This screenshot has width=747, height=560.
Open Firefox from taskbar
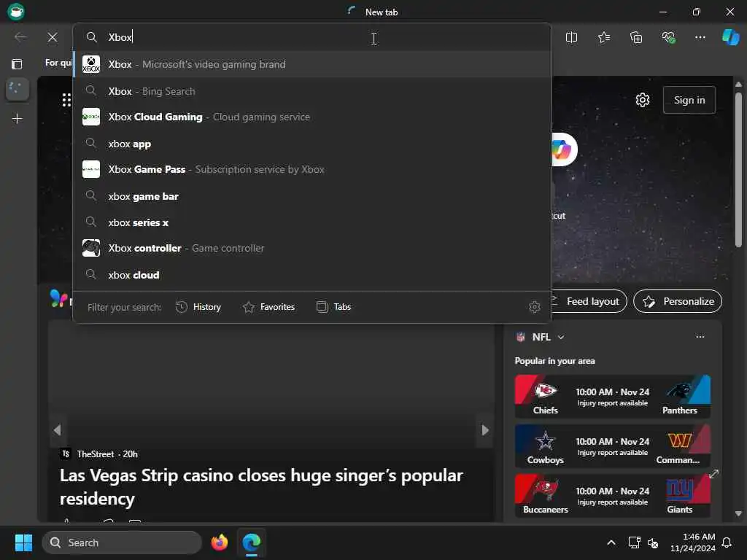[x=219, y=542]
